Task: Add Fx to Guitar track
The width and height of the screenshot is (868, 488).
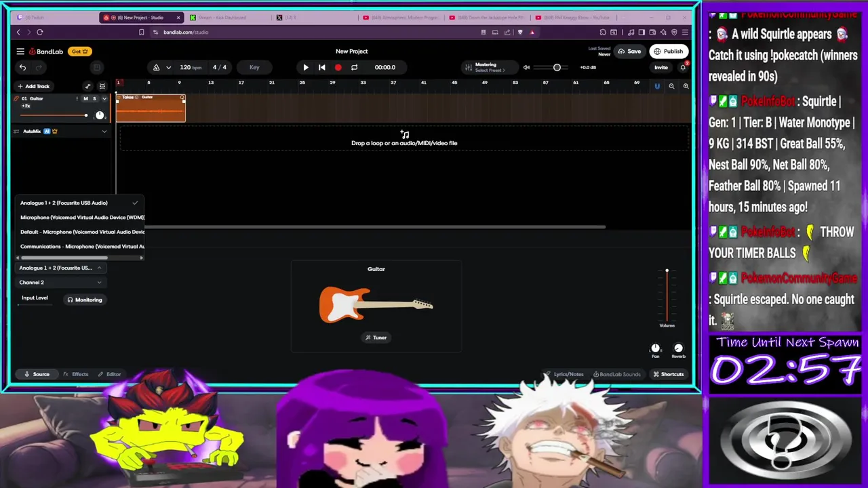Action: coord(26,106)
